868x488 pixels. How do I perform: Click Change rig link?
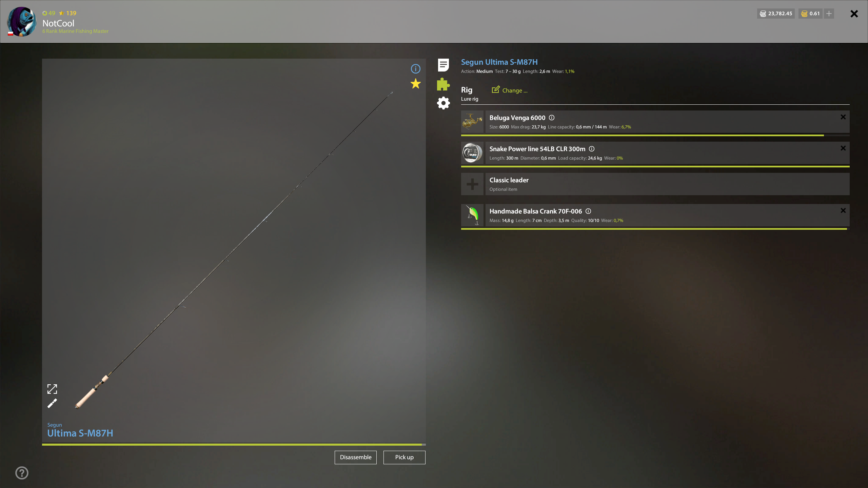(x=510, y=90)
